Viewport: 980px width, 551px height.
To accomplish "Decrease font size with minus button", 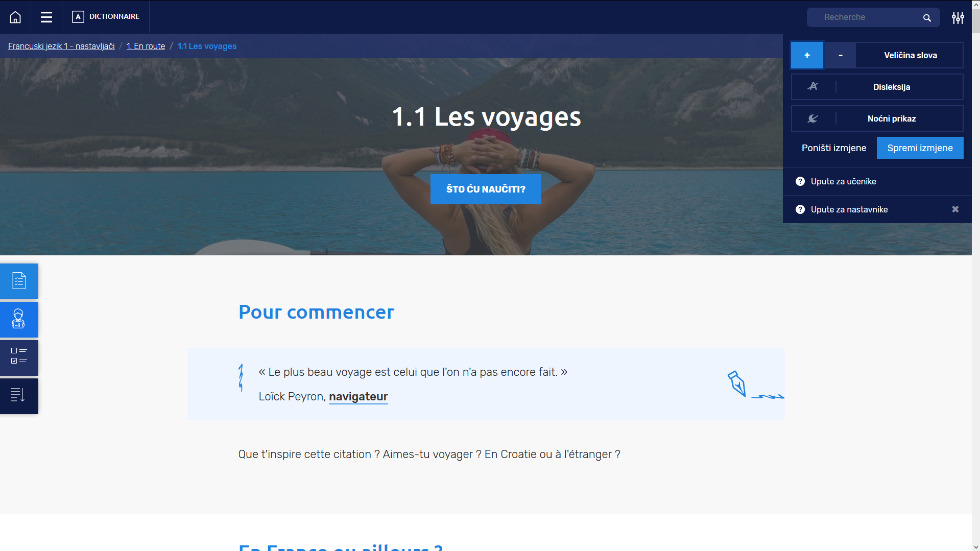I will 840,55.
